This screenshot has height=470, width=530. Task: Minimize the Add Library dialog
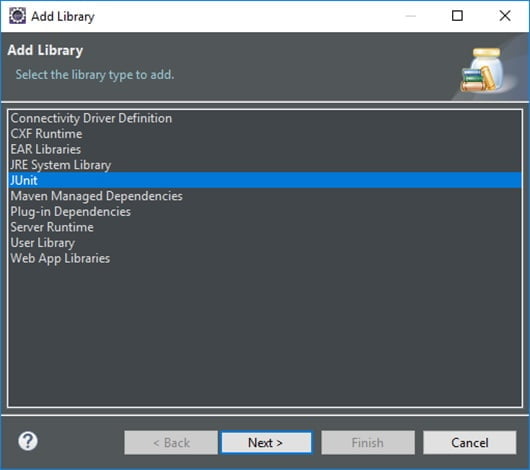(x=410, y=16)
